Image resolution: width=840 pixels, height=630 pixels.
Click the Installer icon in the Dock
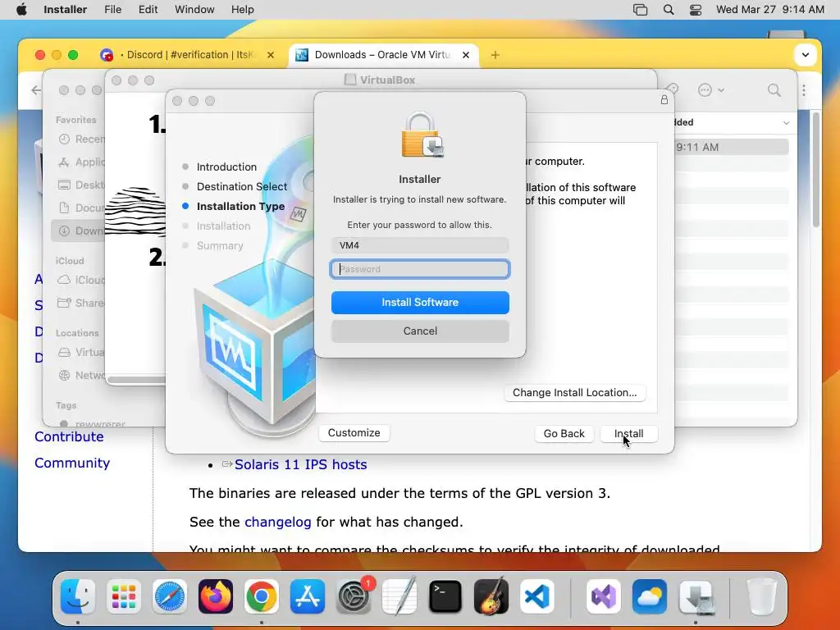click(x=696, y=596)
